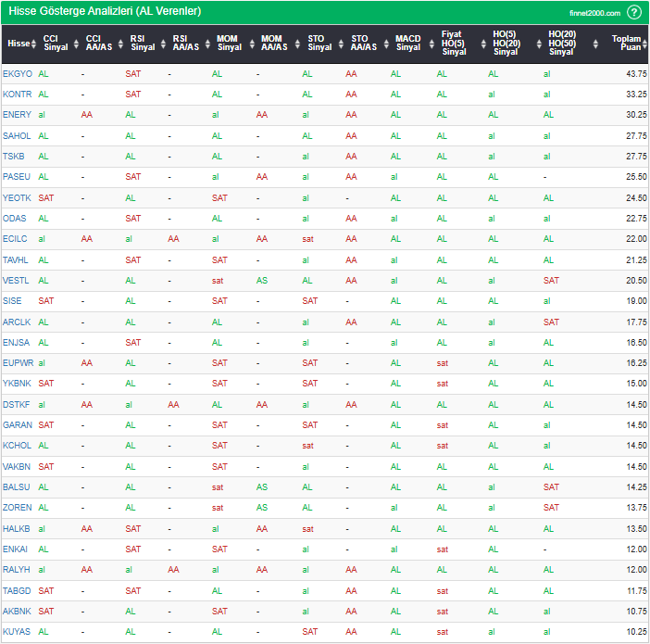This screenshot has width=650, height=644.
Task: Open the SAHOL stock link
Action: (x=17, y=135)
